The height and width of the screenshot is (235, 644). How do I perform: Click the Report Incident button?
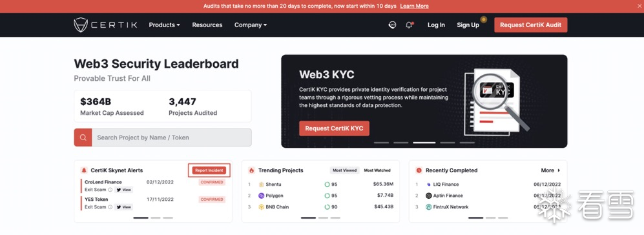209,170
